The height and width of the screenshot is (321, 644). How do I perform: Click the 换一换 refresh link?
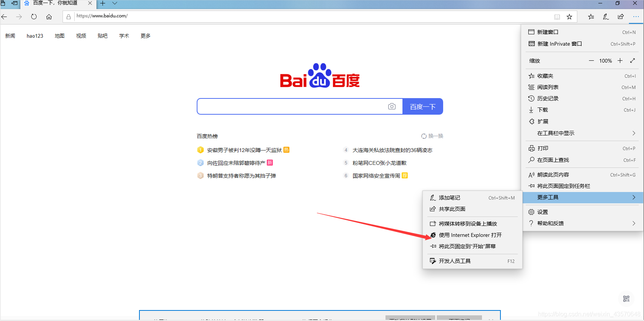[432, 136]
